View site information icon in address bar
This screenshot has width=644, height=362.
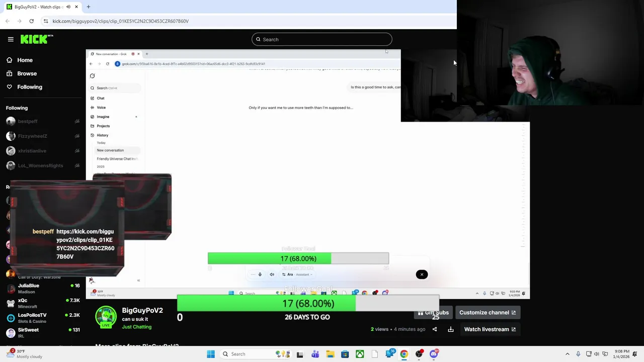pos(46,21)
